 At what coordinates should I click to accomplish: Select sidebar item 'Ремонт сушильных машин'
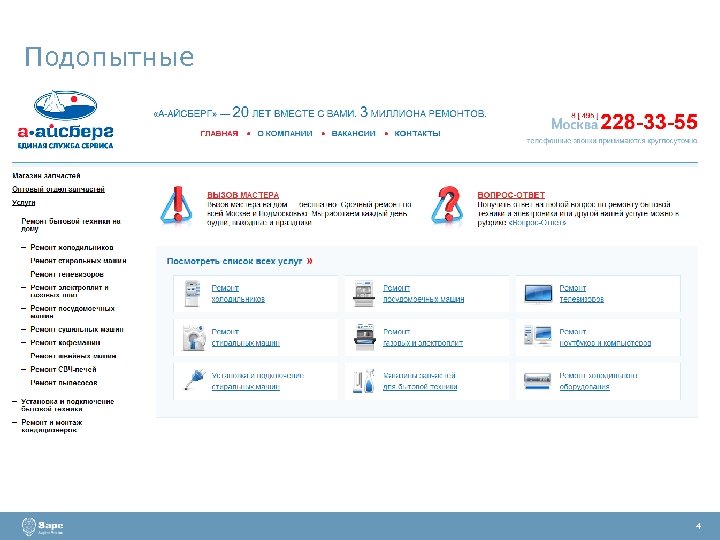point(77,329)
